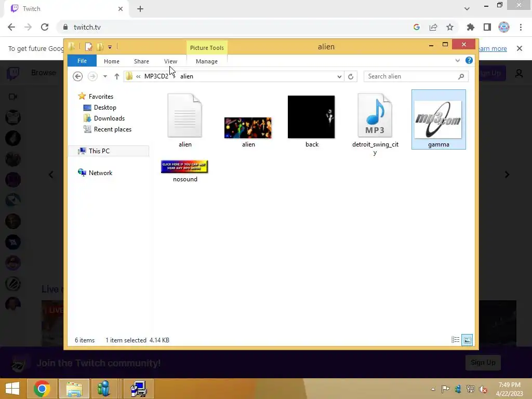The height and width of the screenshot is (399, 532).
Task: Refresh the alien folder
Action: [351, 76]
